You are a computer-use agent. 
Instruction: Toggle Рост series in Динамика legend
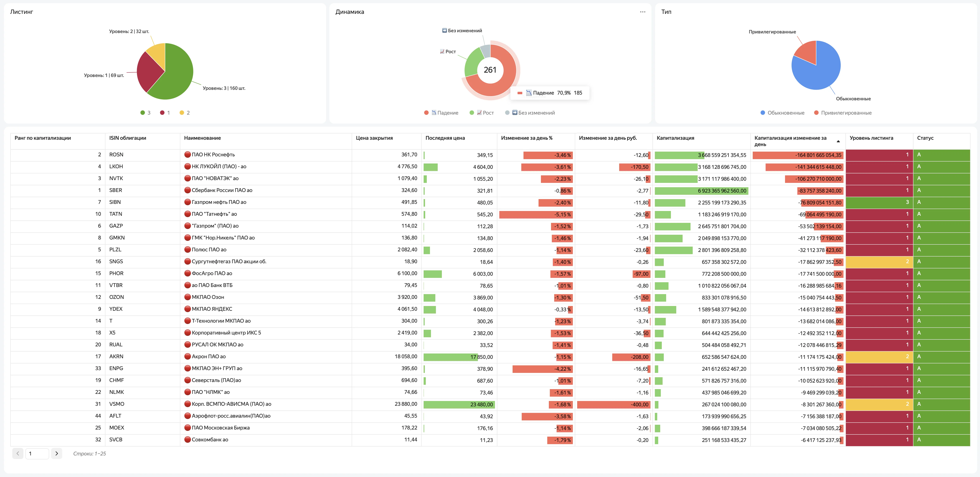482,113
